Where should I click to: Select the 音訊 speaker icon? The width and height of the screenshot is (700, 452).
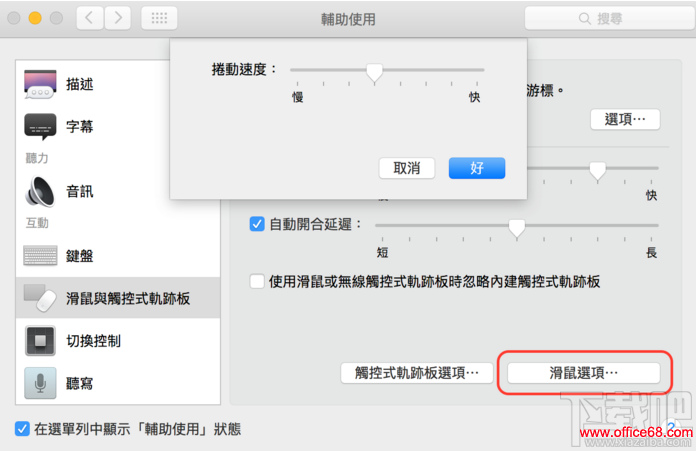click(x=40, y=192)
